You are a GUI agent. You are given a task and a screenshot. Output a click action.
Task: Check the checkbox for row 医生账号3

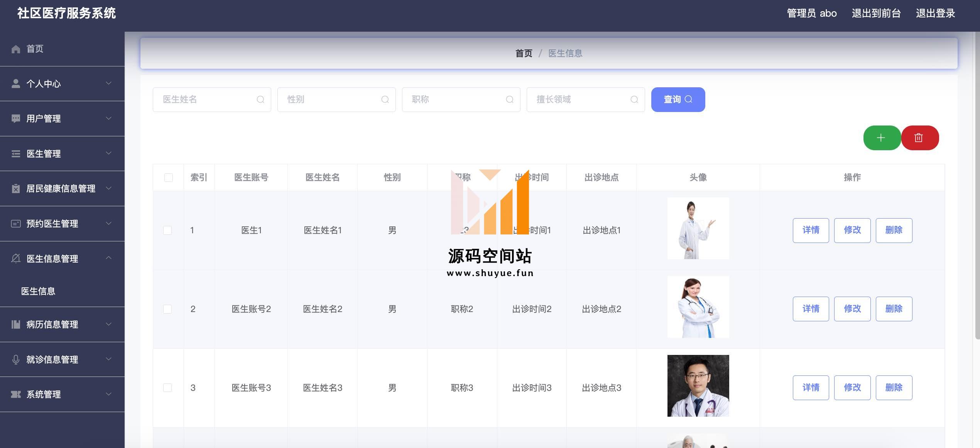(167, 388)
